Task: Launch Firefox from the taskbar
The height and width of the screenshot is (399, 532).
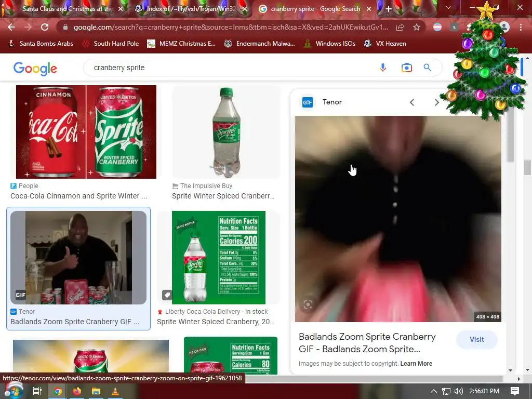Action: (x=77, y=391)
